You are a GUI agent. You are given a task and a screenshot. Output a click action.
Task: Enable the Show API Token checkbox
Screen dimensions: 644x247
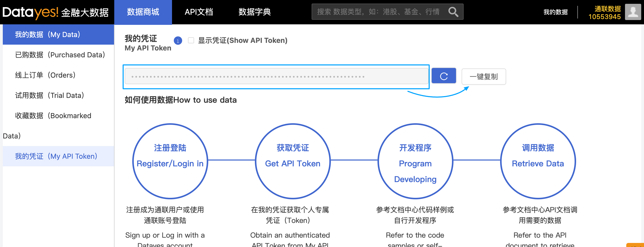point(191,40)
